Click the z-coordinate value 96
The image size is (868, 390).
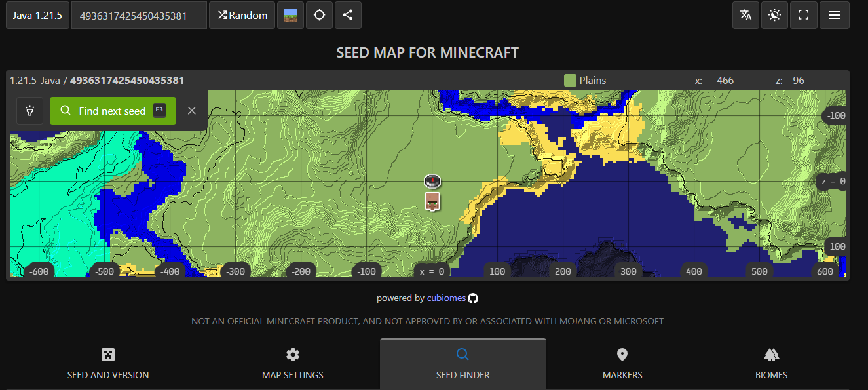799,80
